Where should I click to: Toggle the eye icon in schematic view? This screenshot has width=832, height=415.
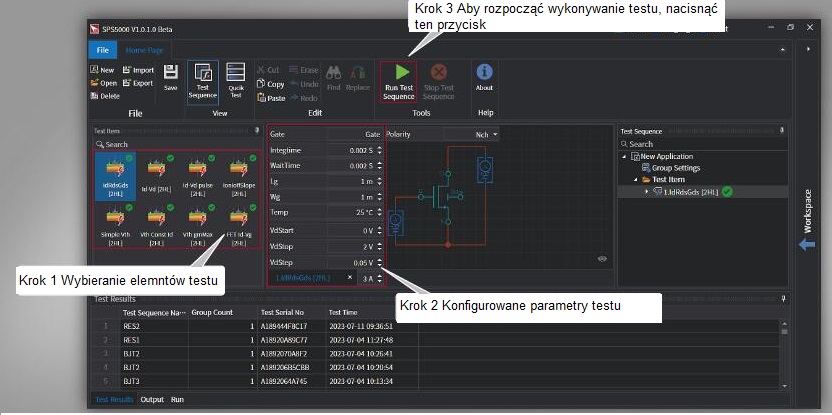point(602,258)
